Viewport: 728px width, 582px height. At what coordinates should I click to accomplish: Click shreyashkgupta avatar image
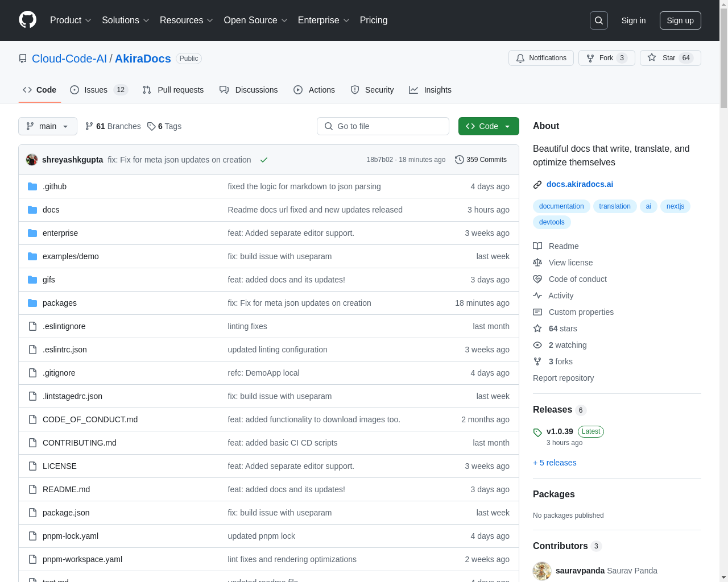[x=32, y=160]
